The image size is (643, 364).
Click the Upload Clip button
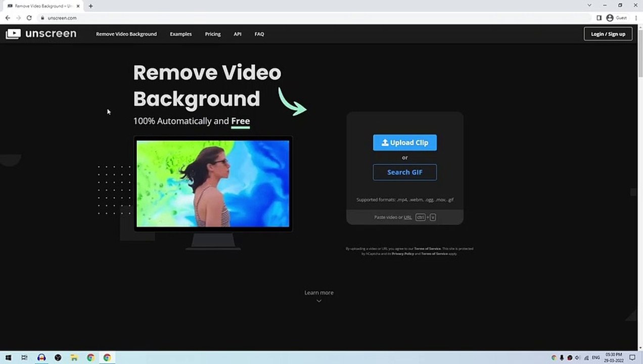(405, 143)
